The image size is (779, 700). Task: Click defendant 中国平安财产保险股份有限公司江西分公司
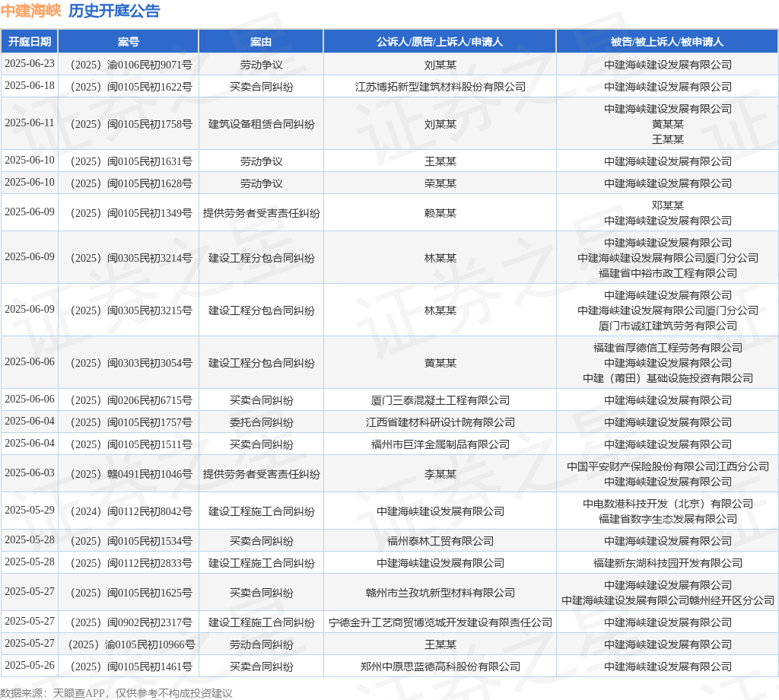coord(668,466)
